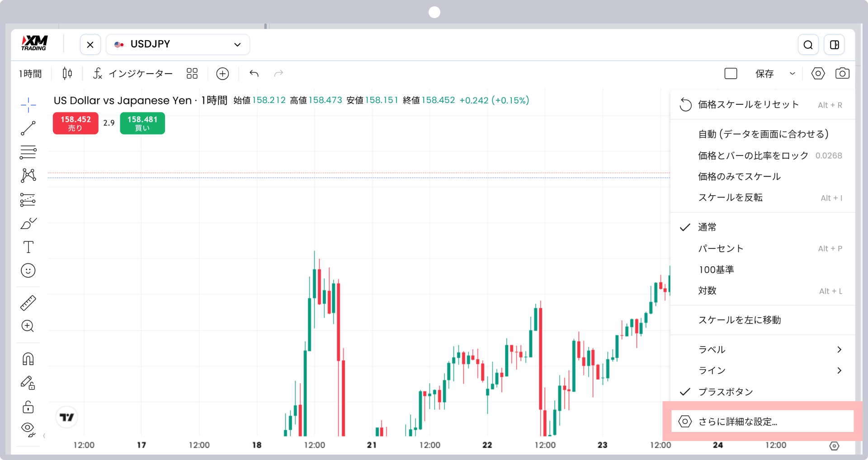The width and height of the screenshot is (868, 460).
Task: Close the symbol with X button
Action: click(90, 44)
